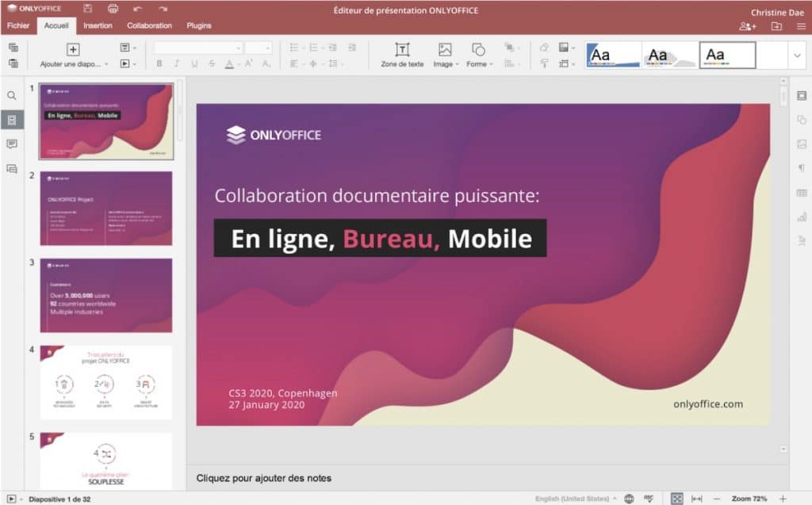Click clear style eraser icon
Screen dimensions: 812x505
(544, 48)
